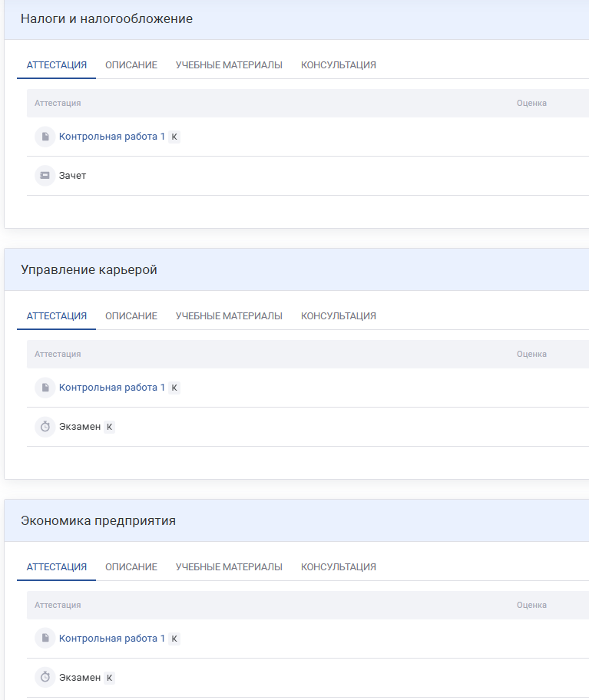Click the Управление карьерой course header
The image size is (589, 700).
tap(89, 270)
